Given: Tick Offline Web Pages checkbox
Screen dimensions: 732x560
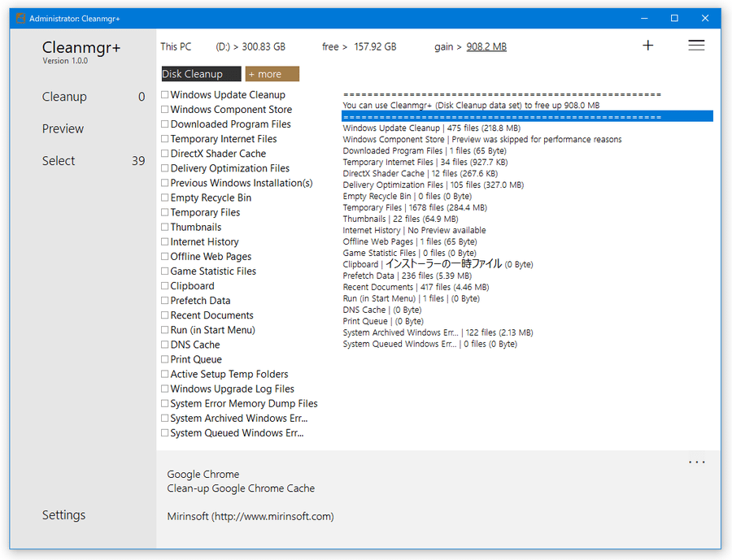Looking at the screenshot, I should [x=165, y=257].
